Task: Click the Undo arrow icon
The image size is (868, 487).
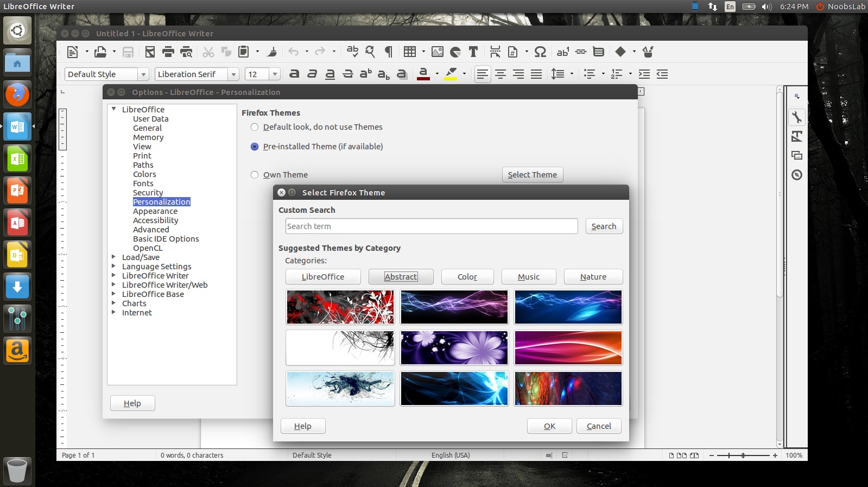Action: point(294,52)
